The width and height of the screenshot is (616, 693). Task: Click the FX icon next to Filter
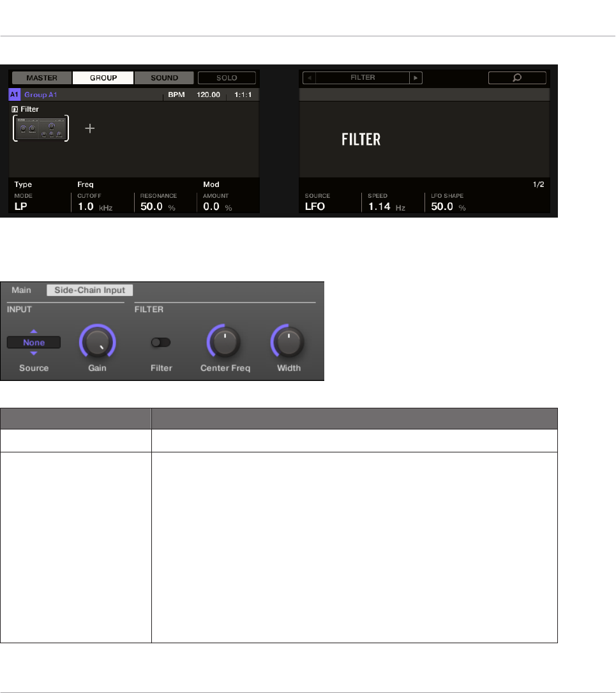(x=15, y=109)
